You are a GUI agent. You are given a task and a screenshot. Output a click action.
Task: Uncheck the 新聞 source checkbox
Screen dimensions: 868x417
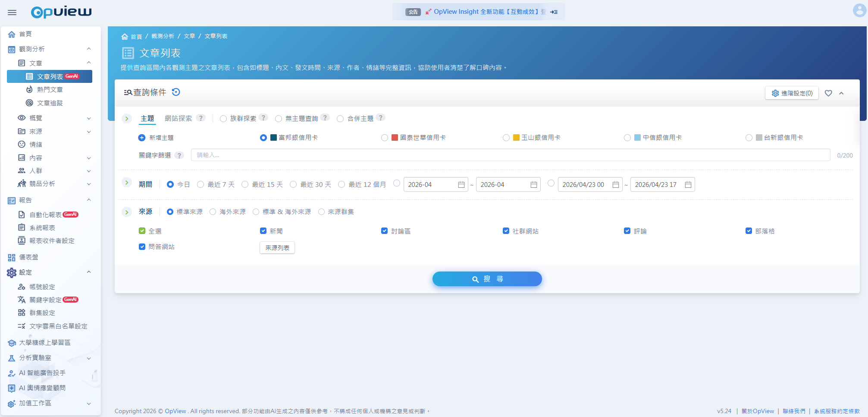[263, 231]
